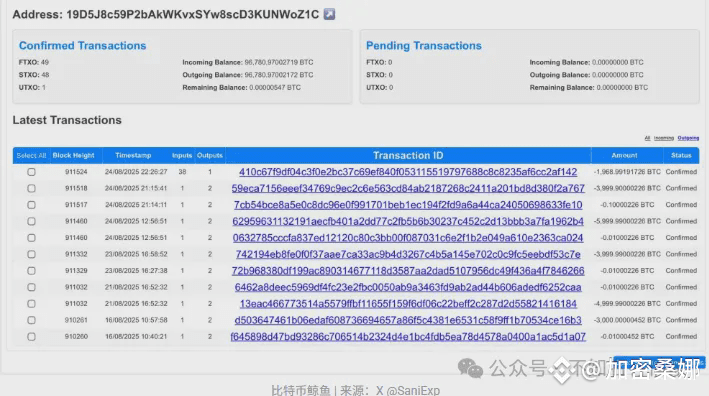Image resolution: width=709 pixels, height=396 pixels.
Task: Open transaction d503647461b06edaf608... link
Action: coord(408,320)
